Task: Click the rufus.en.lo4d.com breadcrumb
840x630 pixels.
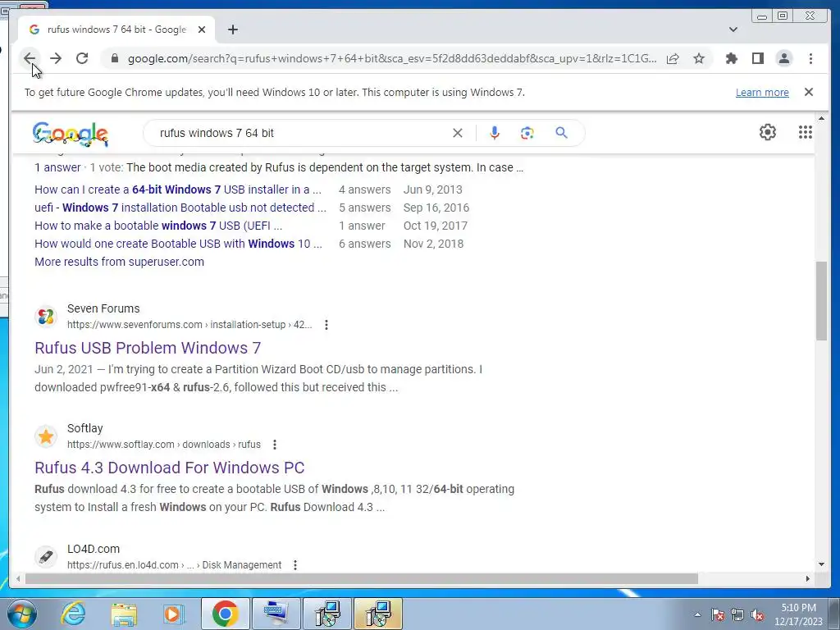Action: coord(174,564)
